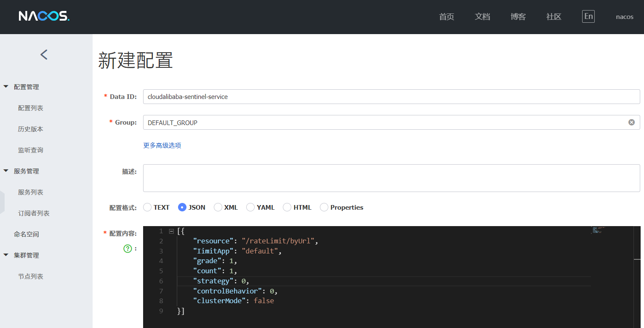This screenshot has height=328, width=644.
Task: Click the NACOS logo
Action: [44, 16]
